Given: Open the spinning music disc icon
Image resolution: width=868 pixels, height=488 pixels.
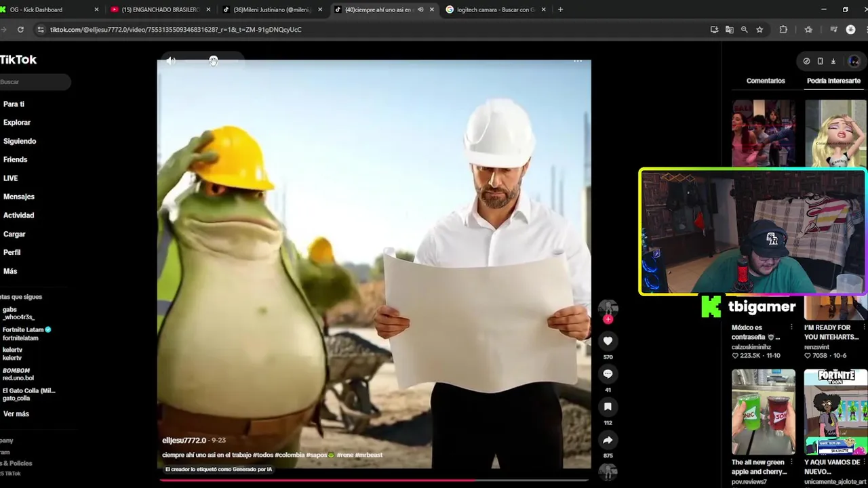Looking at the screenshot, I should 608,472.
